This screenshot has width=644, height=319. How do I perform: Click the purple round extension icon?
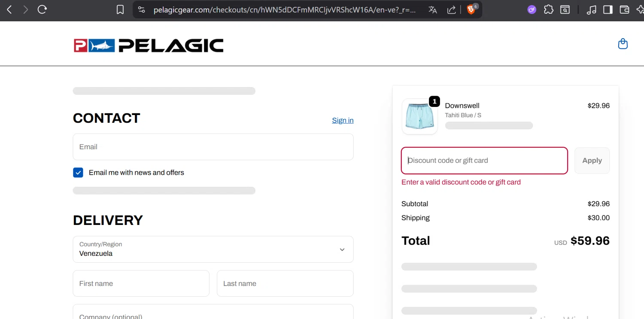point(532,9)
